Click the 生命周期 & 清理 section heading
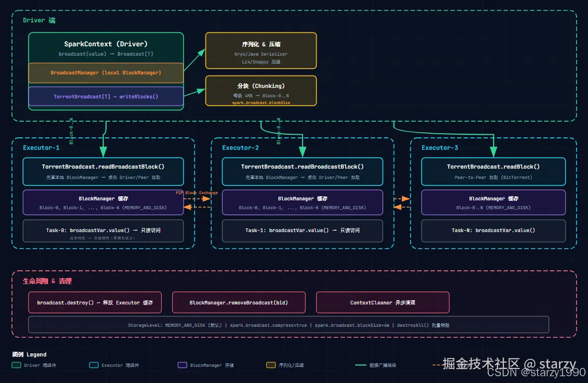Viewport: 588px width, 383px height. click(47, 281)
